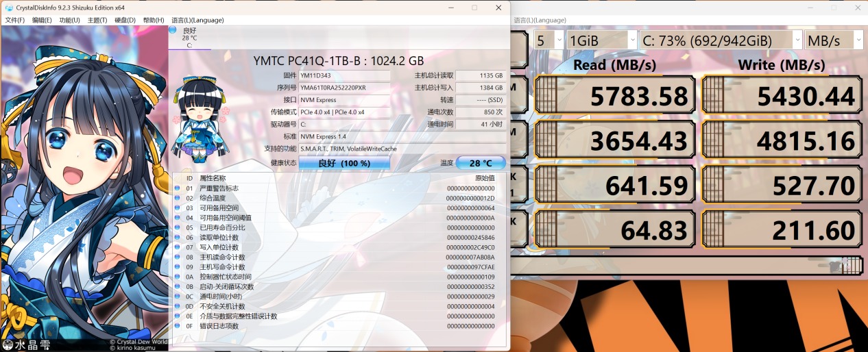Click read result 641.59 in CrystalDiskMark
This screenshot has height=352, width=868.
pos(615,186)
